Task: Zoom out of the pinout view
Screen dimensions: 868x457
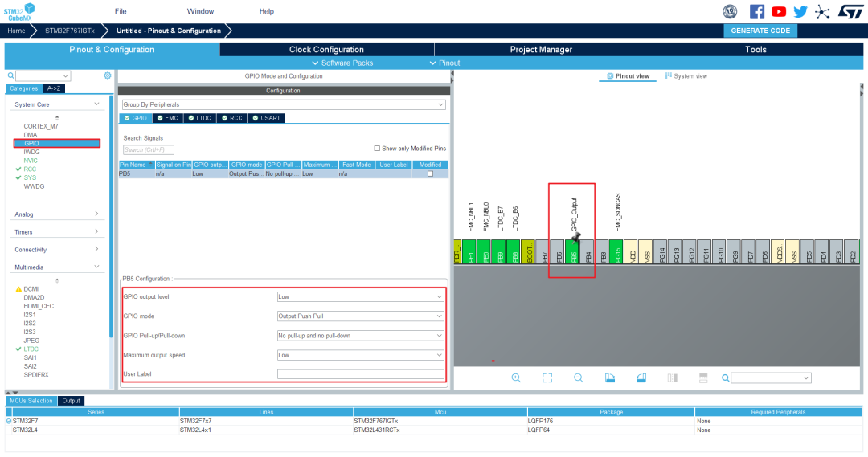Action: pyautogui.click(x=579, y=377)
